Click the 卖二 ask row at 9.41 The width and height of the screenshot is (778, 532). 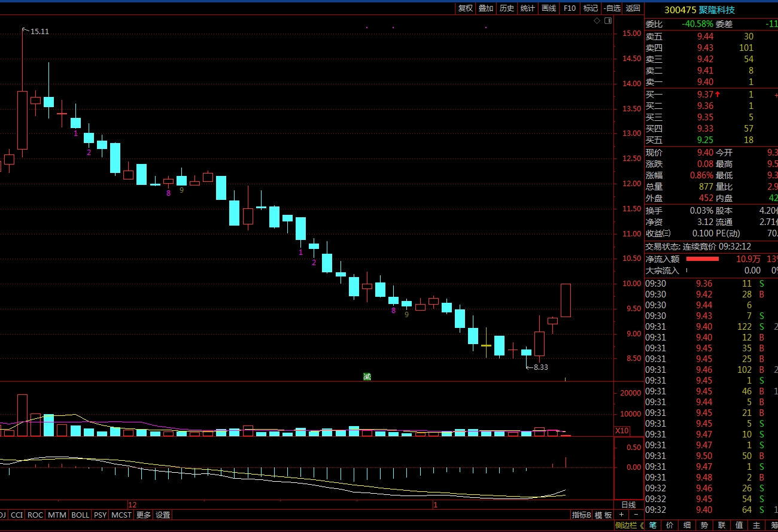(711, 71)
